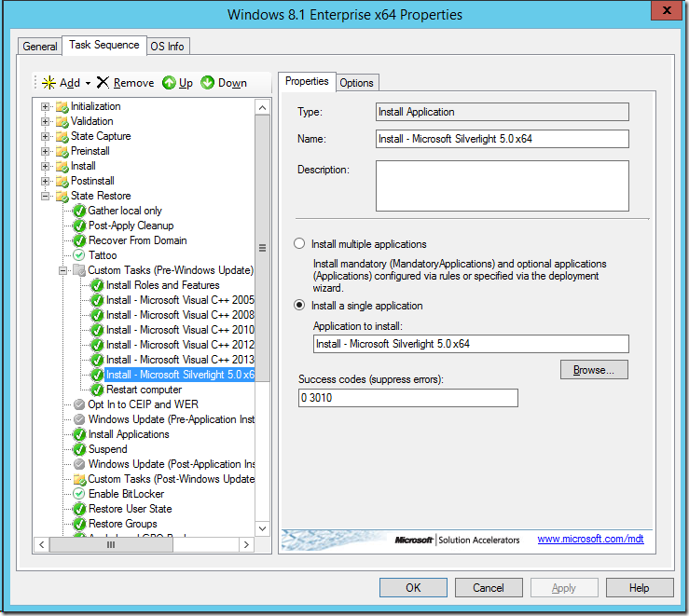
Task: Expand the Preinstall tree node
Action: point(45,152)
